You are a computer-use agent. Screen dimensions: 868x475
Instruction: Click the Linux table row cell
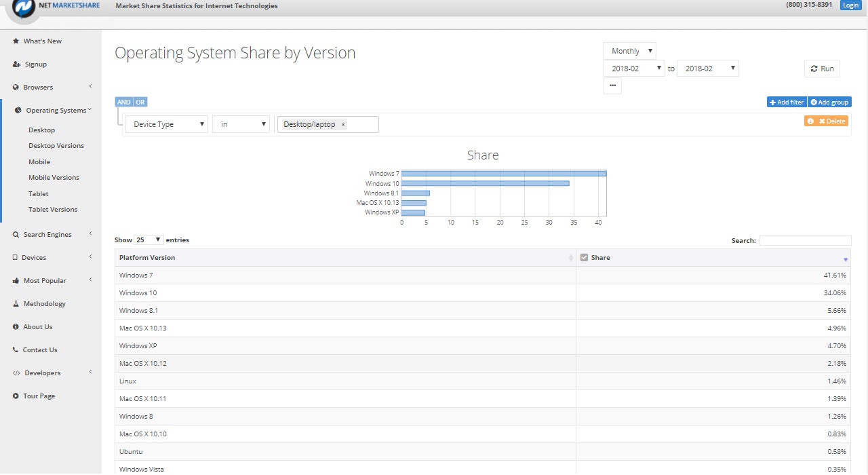345,381
